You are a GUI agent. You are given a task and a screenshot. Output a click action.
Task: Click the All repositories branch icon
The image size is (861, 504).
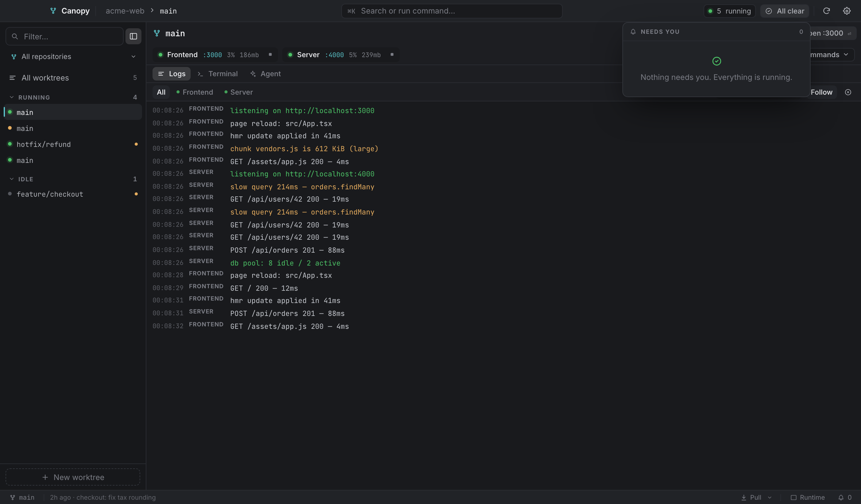pos(14,57)
